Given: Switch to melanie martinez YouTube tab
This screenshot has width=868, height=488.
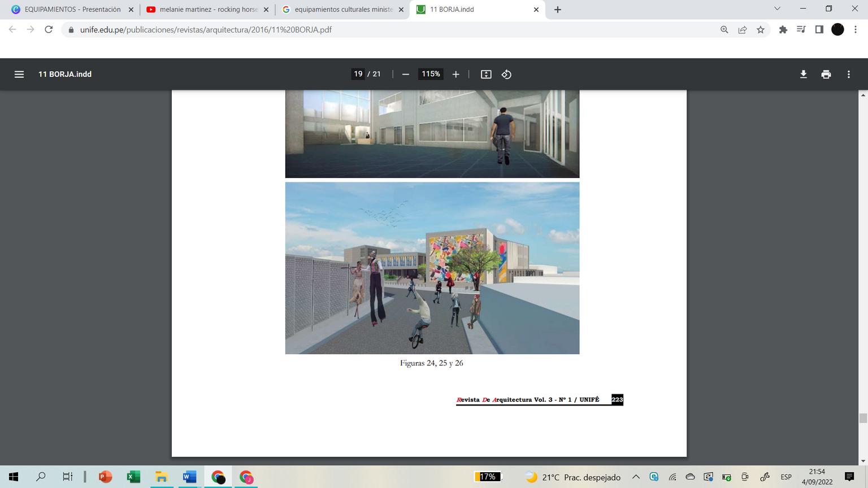Looking at the screenshot, I should coord(207,10).
